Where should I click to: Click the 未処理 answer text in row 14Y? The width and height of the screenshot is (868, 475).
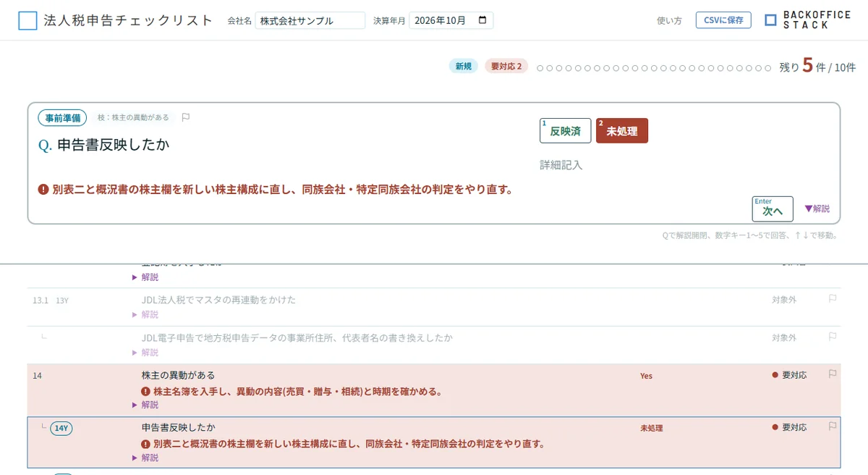[651, 428]
